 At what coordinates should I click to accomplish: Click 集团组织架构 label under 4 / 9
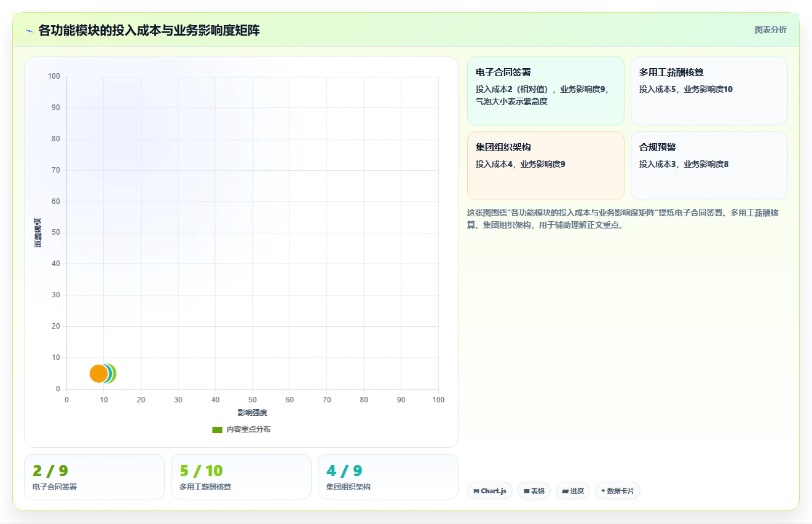pos(349,487)
